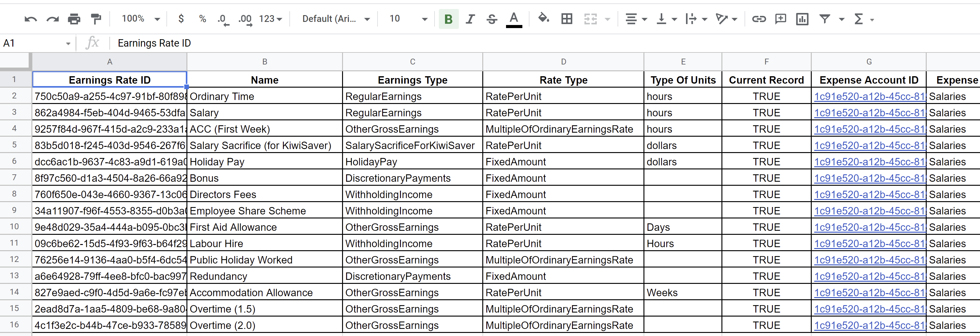This screenshot has height=336, width=980.
Task: Click the Weeks units cell
Action: [x=683, y=292]
